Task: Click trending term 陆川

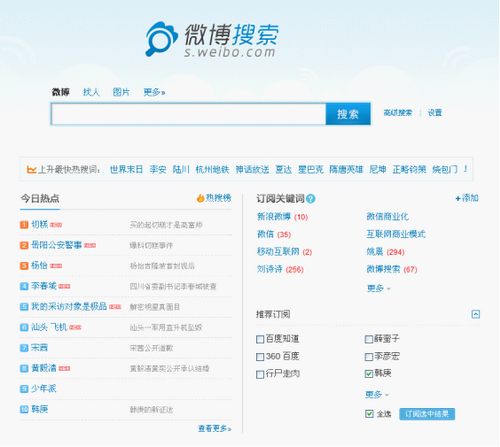Action: pyautogui.click(x=181, y=169)
